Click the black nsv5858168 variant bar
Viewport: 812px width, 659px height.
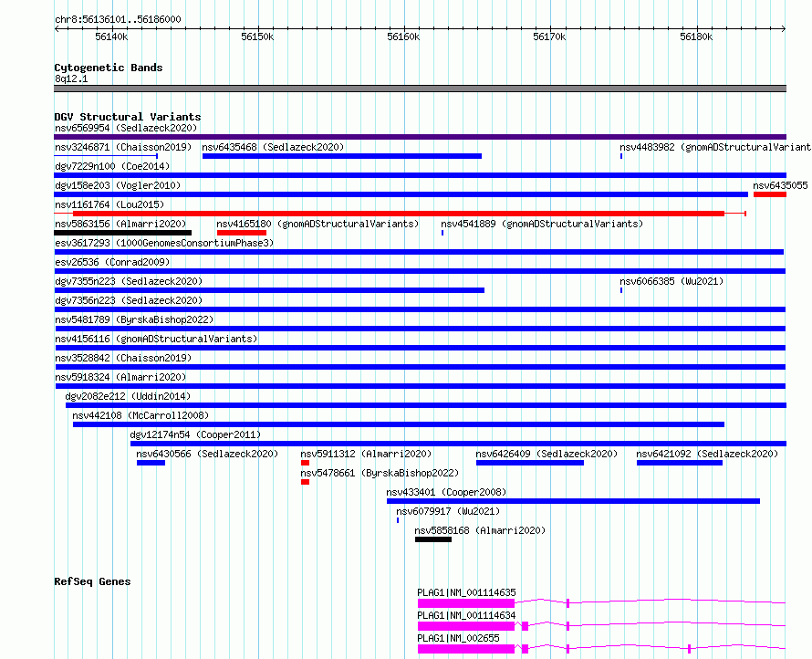point(433,539)
